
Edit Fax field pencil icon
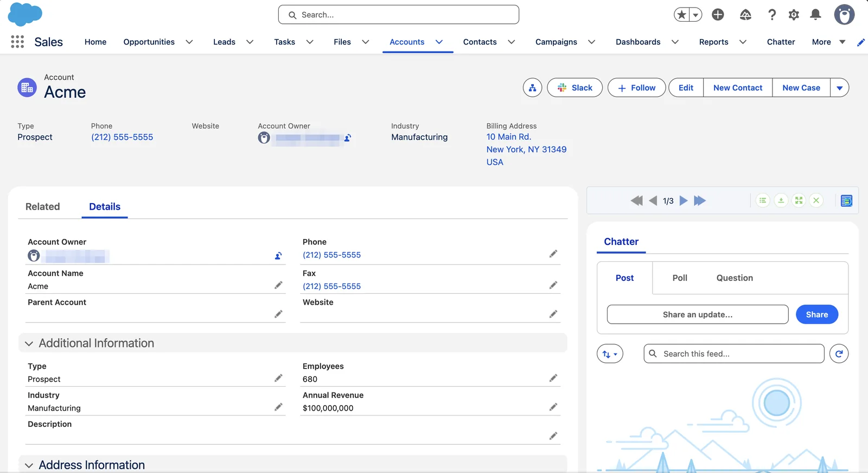[x=553, y=285]
